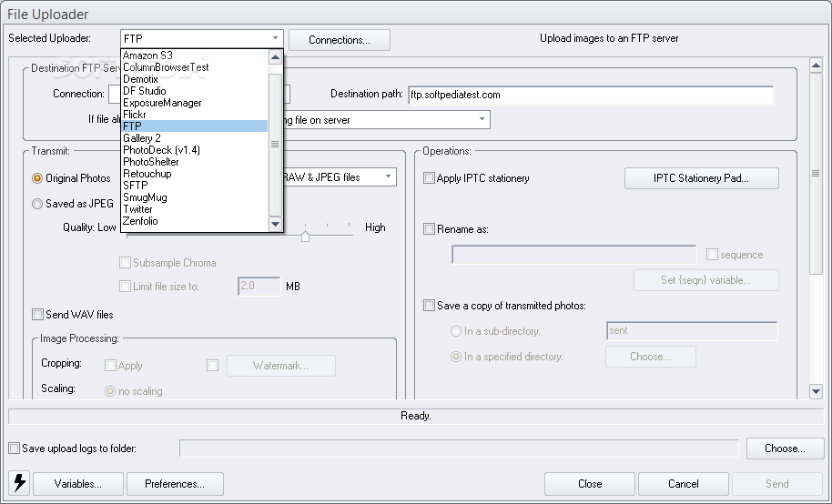832x504 pixels.
Task: Click the dropdown list scroll-down arrow
Action: click(275, 224)
